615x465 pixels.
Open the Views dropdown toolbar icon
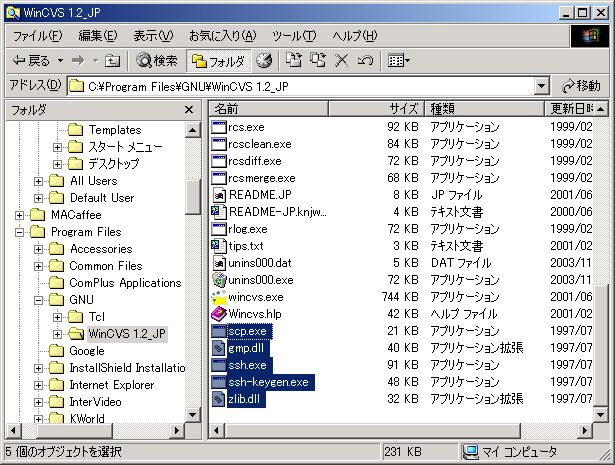[398, 61]
